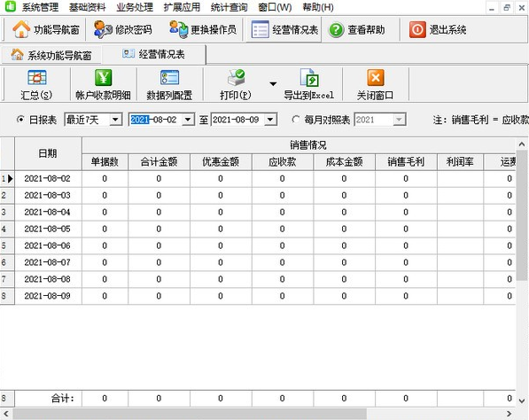The image size is (529, 420).
Task: Minimize the inner document window
Action: pyautogui.click(x=492, y=8)
